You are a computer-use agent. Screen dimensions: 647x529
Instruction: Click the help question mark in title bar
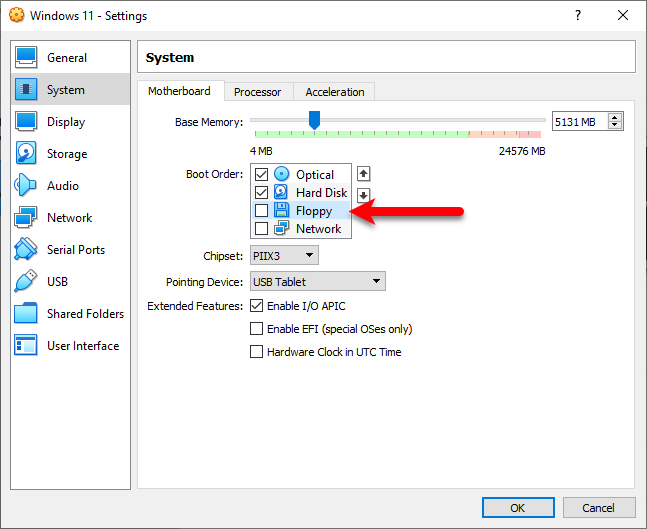[x=578, y=15]
